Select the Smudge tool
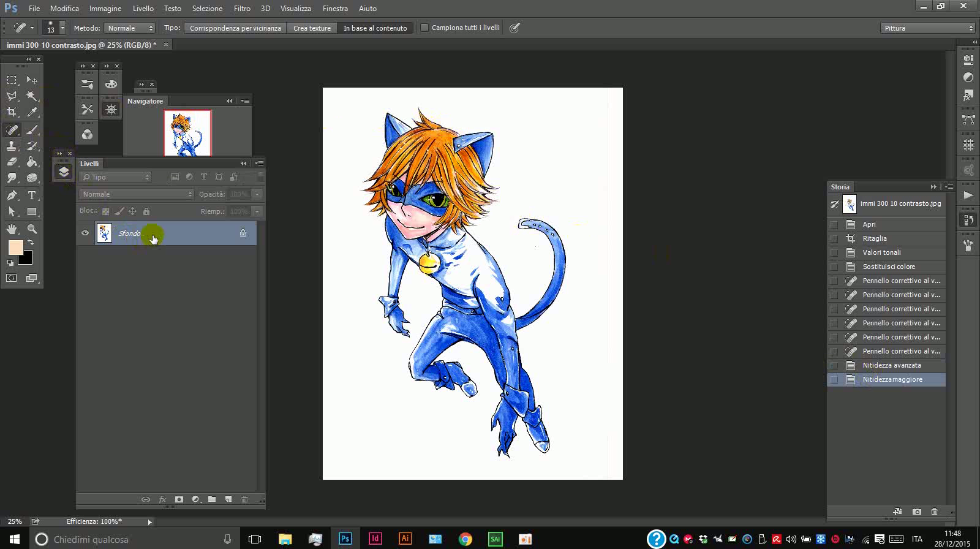Screen dimensions: 980x549 pos(12,178)
